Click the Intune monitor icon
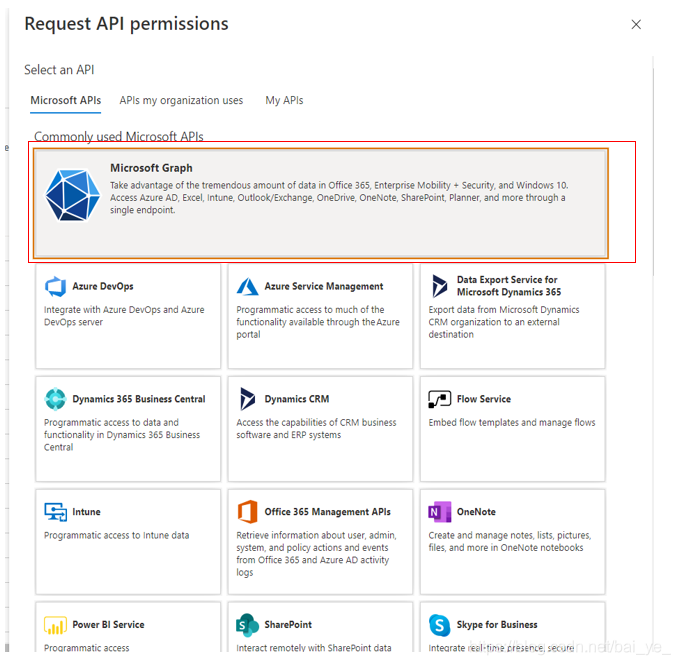Screen dimensions: 680x665 [56, 512]
